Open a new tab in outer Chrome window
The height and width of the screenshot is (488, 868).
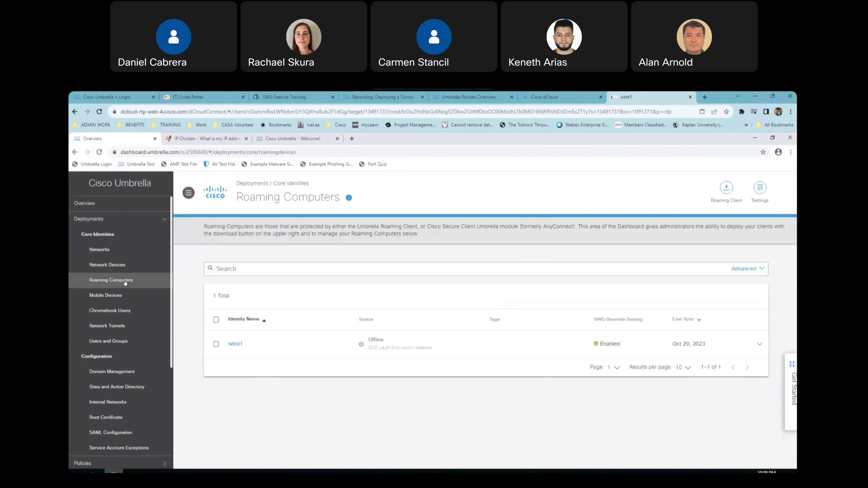coord(705,97)
